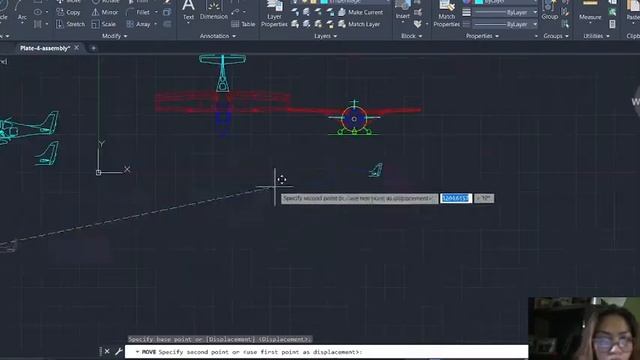Image resolution: width=640 pixels, height=360 pixels.
Task: Click the Leader annotation icon
Action: tap(235, 12)
